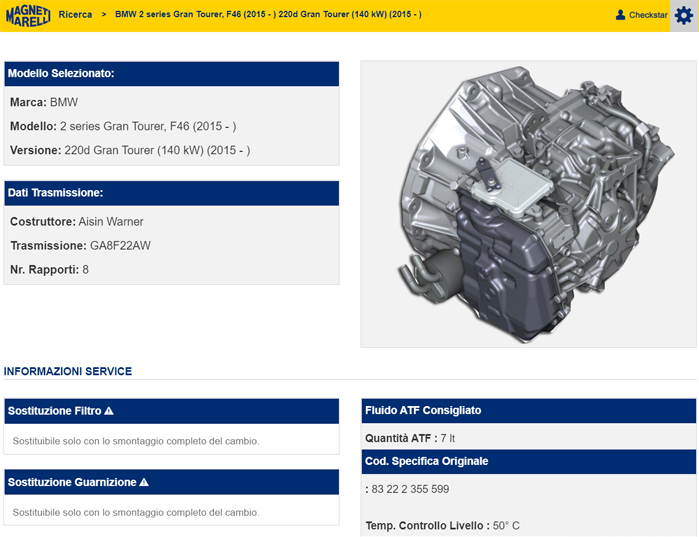Click the GA8F22AW transmission image

coord(528,204)
